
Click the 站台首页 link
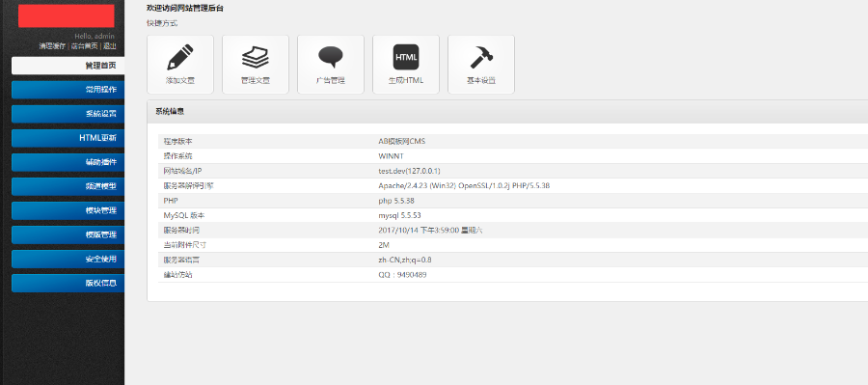[84, 46]
